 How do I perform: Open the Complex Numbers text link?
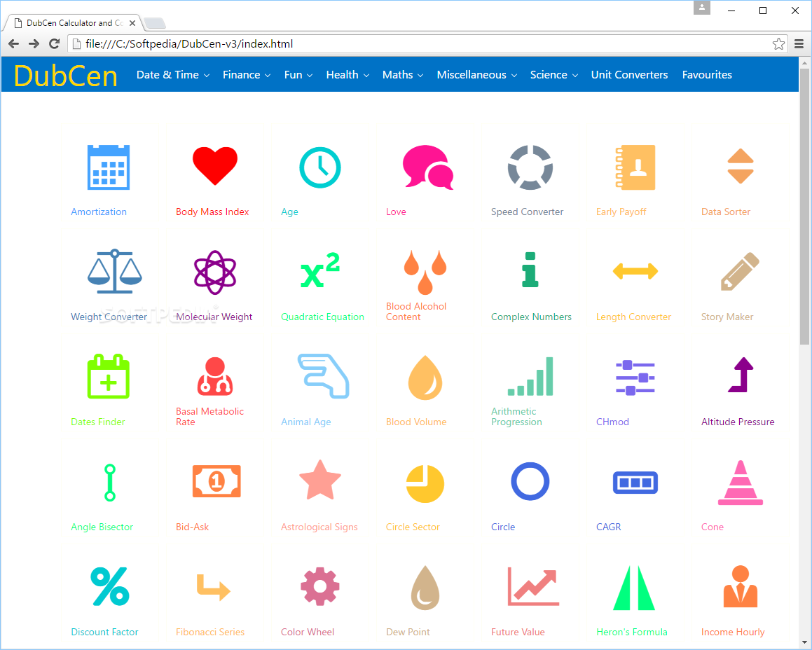click(531, 317)
